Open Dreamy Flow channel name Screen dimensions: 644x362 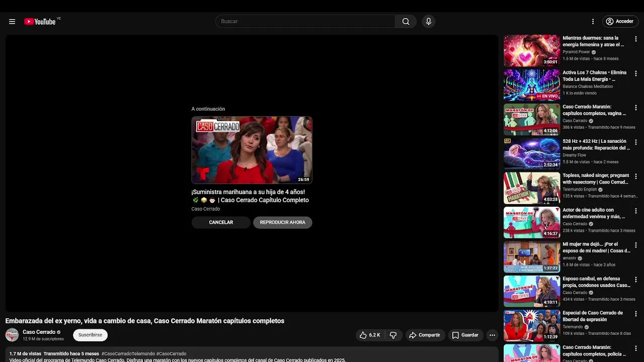574,155
